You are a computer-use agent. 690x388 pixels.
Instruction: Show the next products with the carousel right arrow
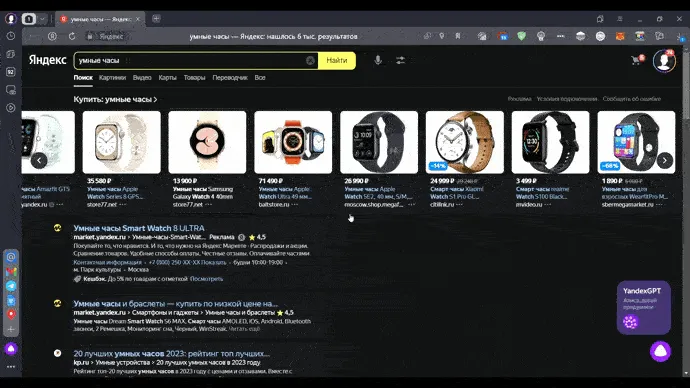coord(664,161)
